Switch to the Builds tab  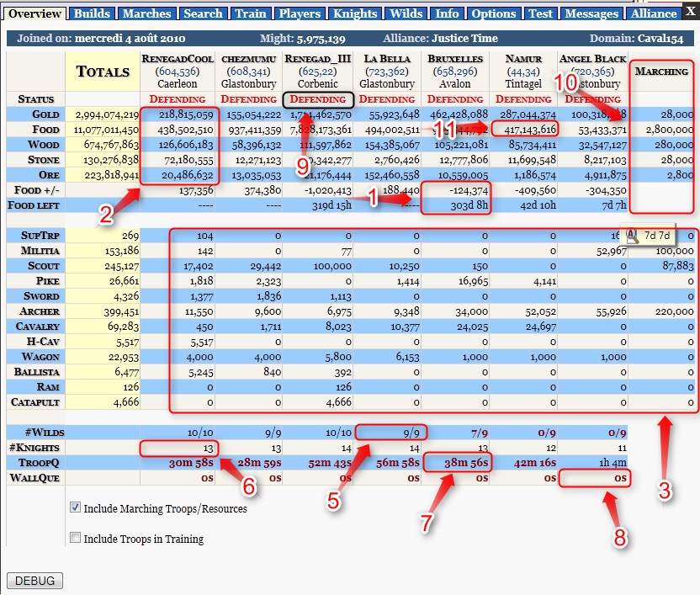point(92,13)
